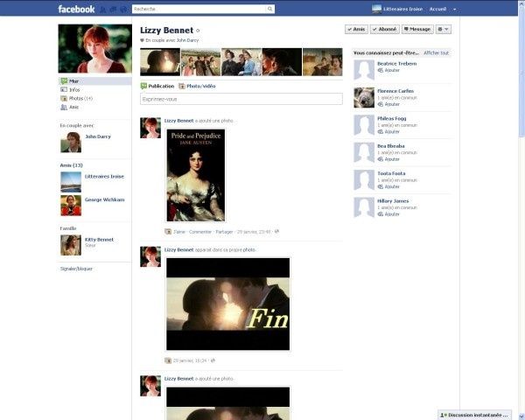Add Beatrice Trebern as a friend

(x=388, y=70)
